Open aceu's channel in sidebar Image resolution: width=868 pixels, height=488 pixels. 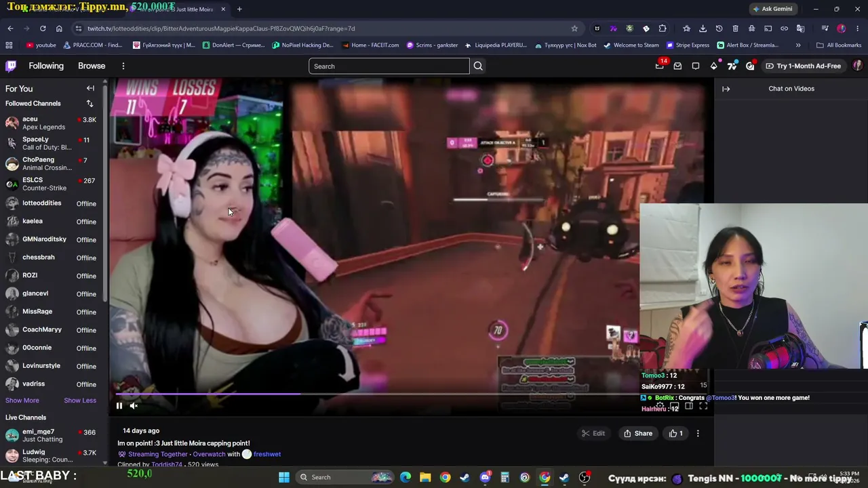[x=51, y=123]
